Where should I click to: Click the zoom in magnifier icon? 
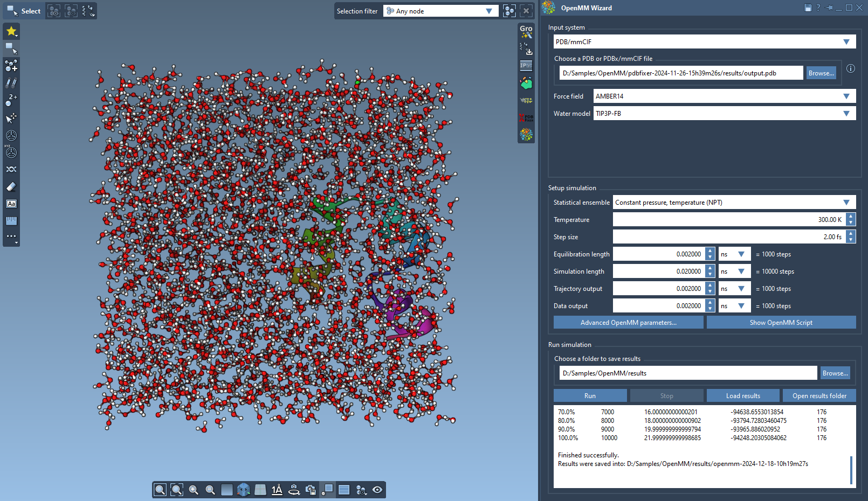(194, 490)
